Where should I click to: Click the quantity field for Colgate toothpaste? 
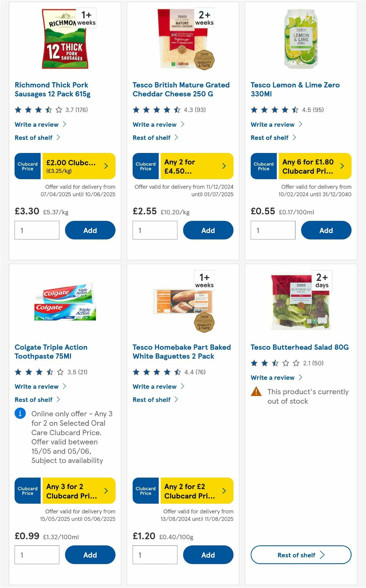point(37,555)
